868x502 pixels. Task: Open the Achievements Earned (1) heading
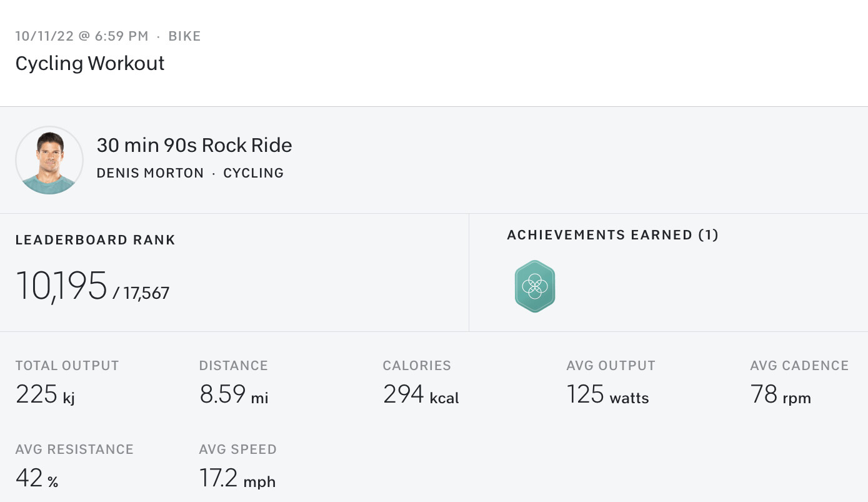click(613, 235)
